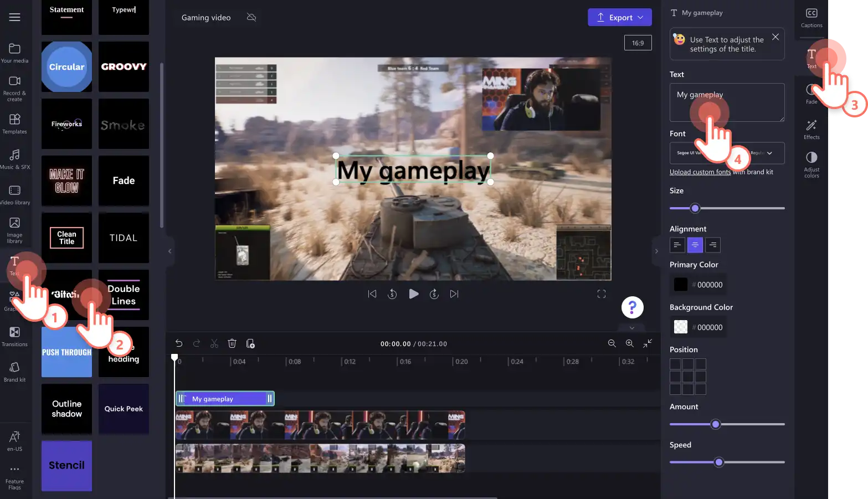Zoom in on the timeline

tap(629, 343)
